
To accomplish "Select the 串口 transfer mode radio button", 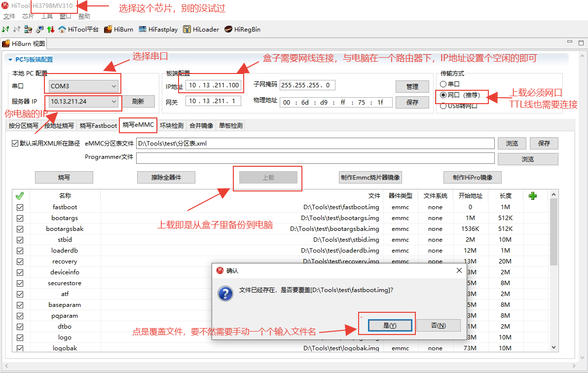I will click(x=443, y=84).
